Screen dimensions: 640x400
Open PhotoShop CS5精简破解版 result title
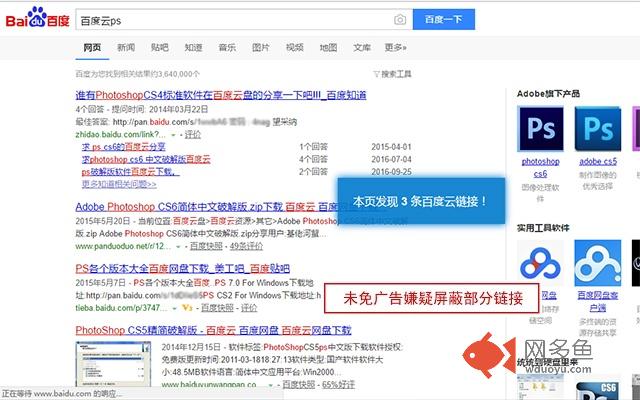[213, 330]
